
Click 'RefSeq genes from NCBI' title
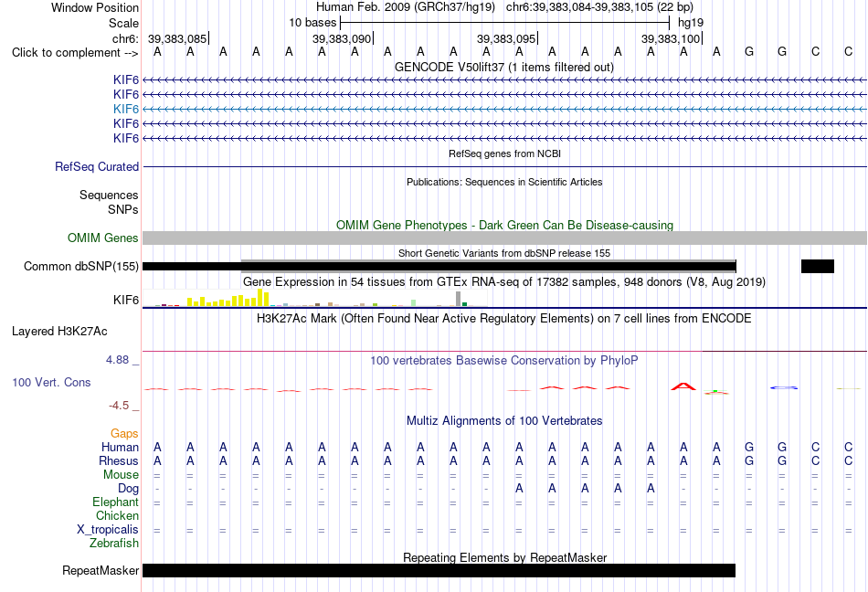coord(504,153)
